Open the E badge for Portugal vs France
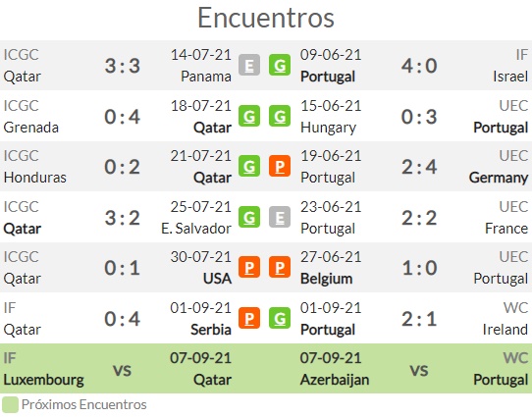Image resolution: width=532 pixels, height=417 pixels. (x=280, y=217)
